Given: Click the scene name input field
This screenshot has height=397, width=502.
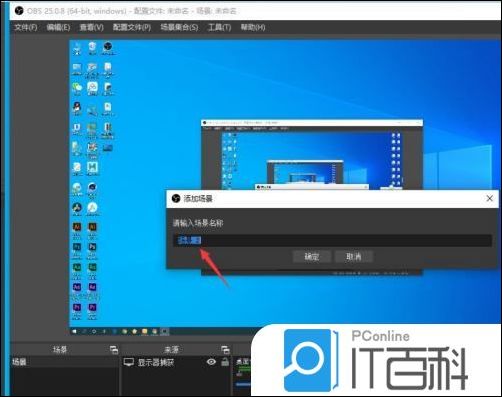Looking at the screenshot, I should click(332, 240).
